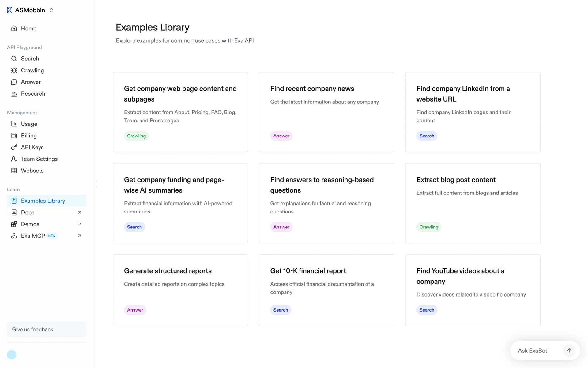Go to the Billing page
The image size is (588, 368).
tap(29, 136)
